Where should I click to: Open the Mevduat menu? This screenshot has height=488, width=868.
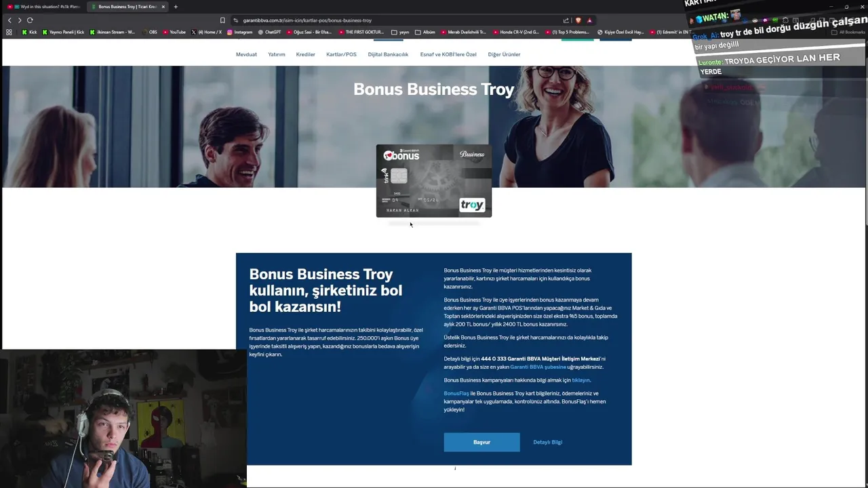coord(246,54)
